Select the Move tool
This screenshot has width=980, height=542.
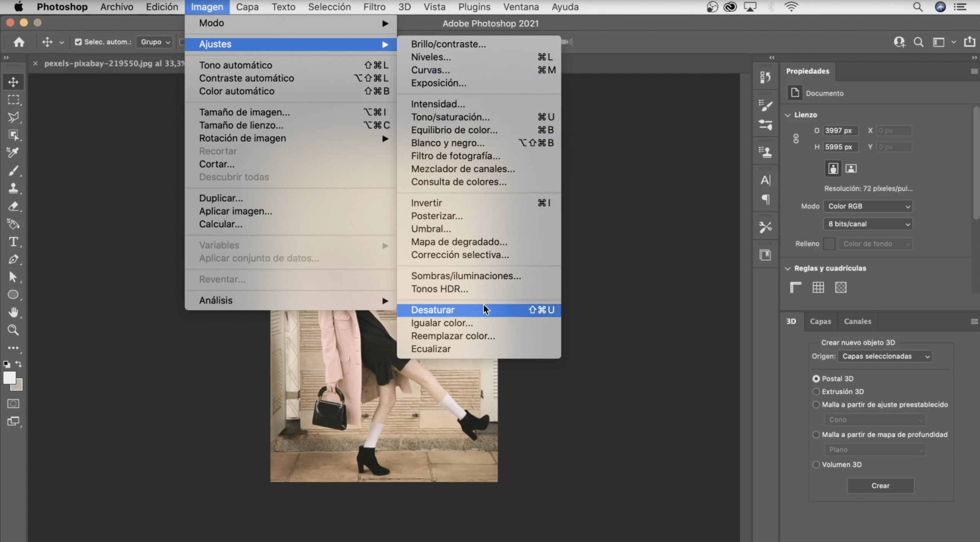(13, 81)
